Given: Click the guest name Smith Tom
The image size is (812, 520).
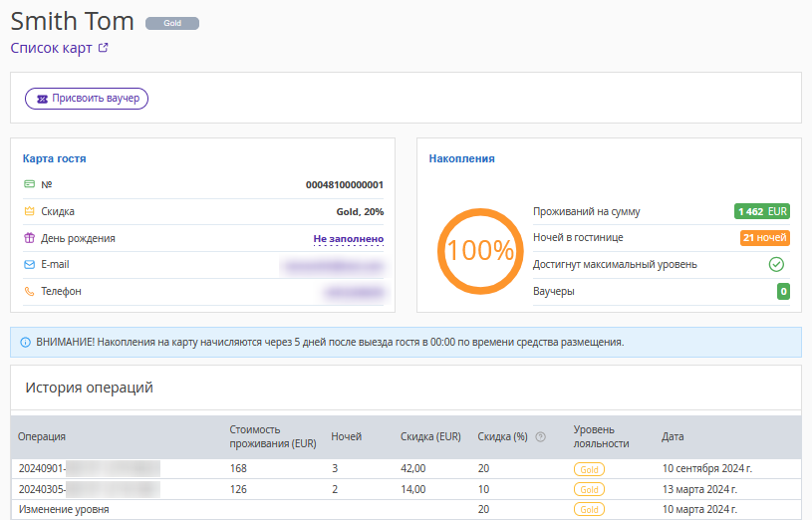Looking at the screenshot, I should pos(72,21).
